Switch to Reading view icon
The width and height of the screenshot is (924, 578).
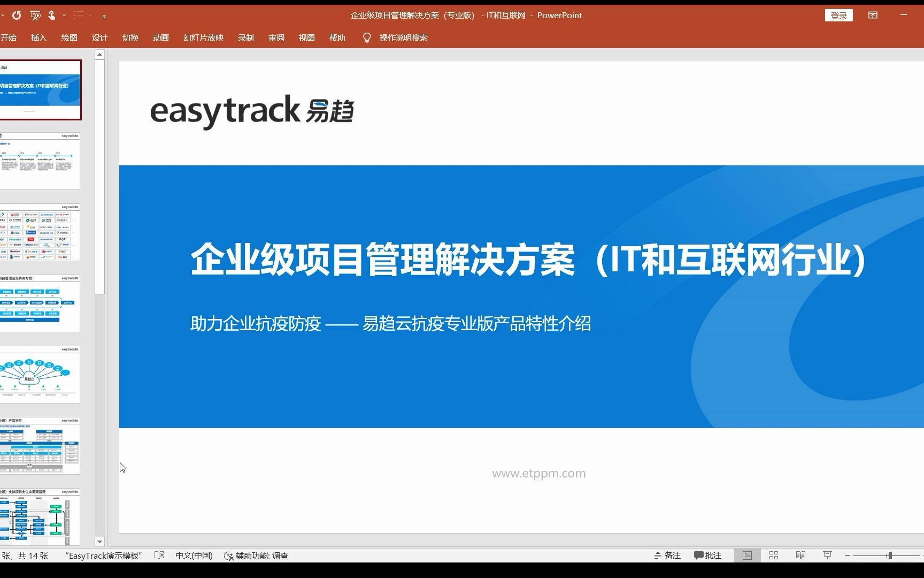click(x=800, y=556)
